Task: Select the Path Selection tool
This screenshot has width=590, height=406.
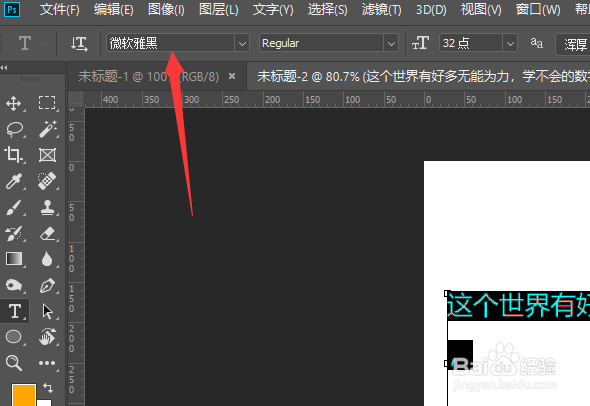Action: tap(47, 312)
